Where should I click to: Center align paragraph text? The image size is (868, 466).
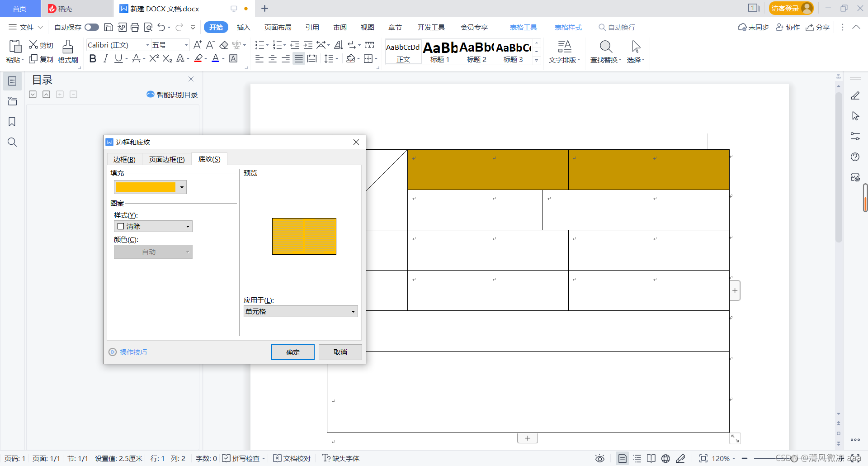click(273, 59)
